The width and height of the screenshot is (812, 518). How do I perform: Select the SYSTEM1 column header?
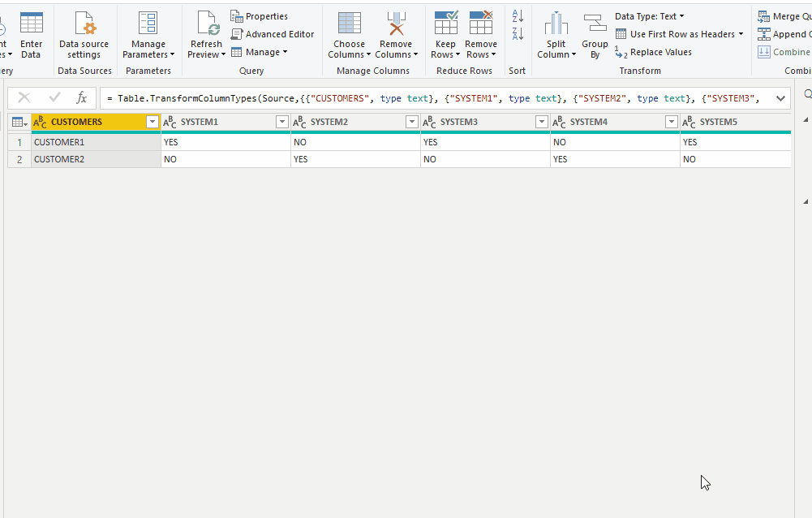click(226, 122)
